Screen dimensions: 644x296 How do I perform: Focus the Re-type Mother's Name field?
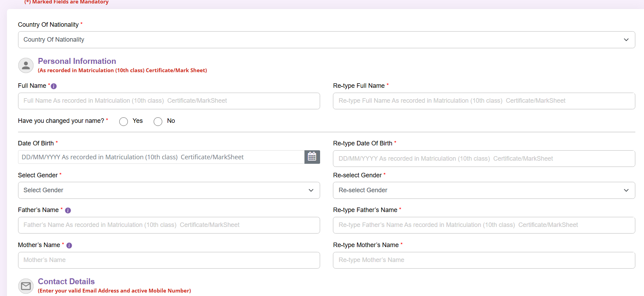coord(484,260)
